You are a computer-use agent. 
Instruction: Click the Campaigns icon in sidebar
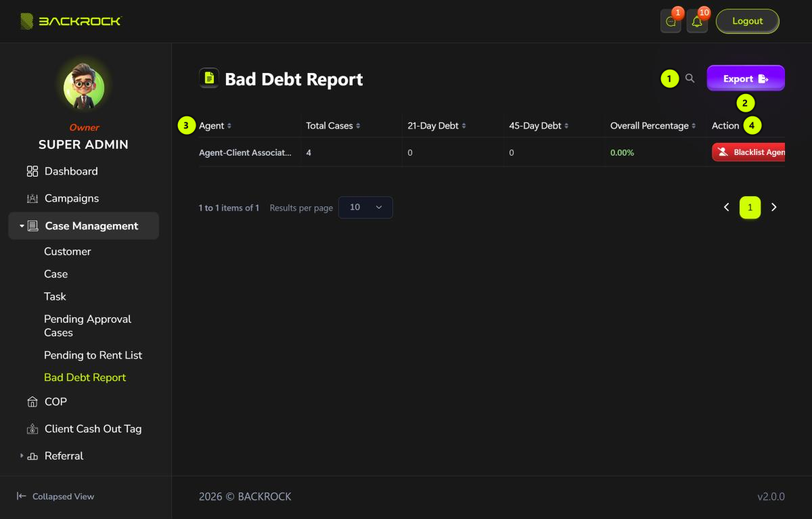tap(32, 198)
